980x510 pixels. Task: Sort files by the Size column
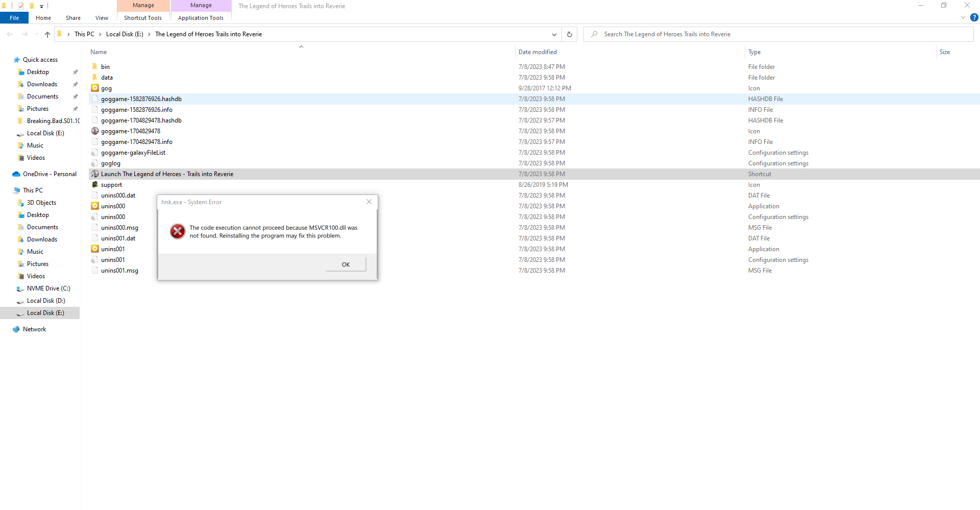pyautogui.click(x=945, y=52)
